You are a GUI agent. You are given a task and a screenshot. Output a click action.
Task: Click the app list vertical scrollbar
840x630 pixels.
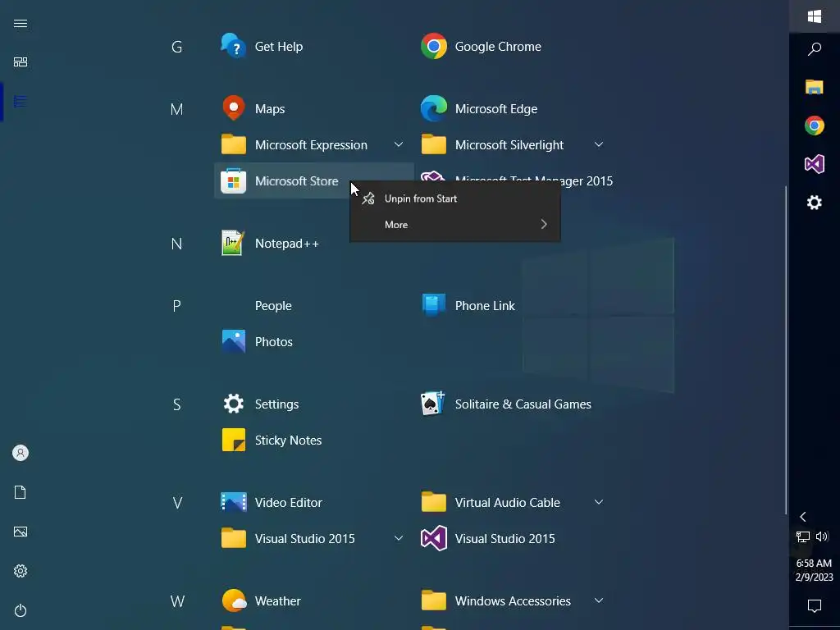tap(785, 349)
